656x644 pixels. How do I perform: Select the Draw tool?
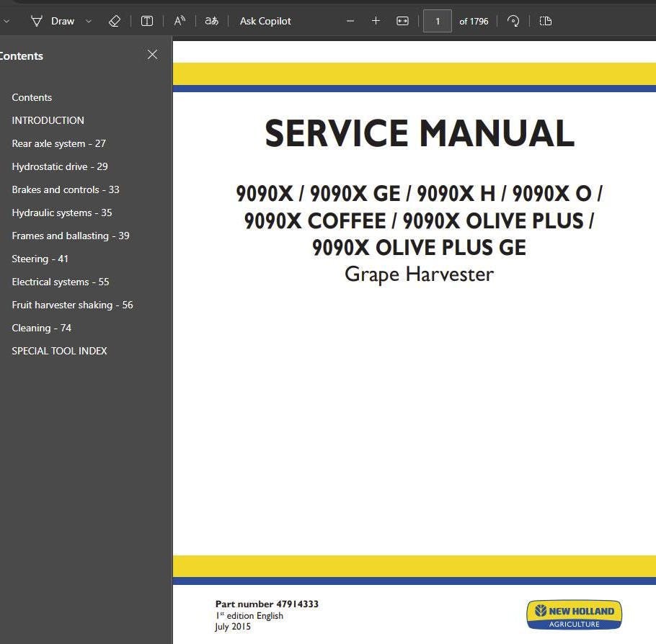coord(53,21)
